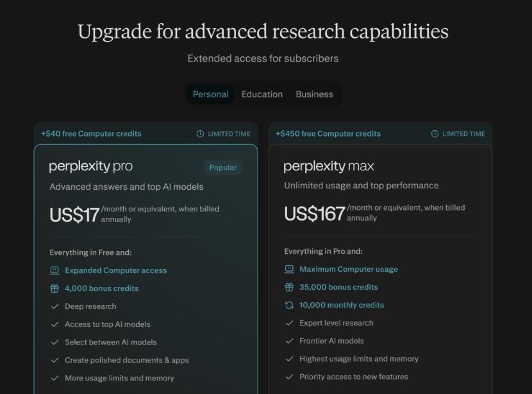Click the checkmark beside Deep research
This screenshot has width=532, height=394.
54,306
